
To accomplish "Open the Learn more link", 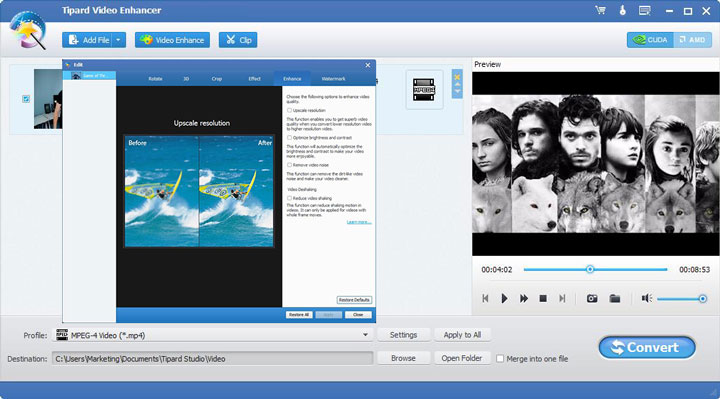I will [x=359, y=222].
